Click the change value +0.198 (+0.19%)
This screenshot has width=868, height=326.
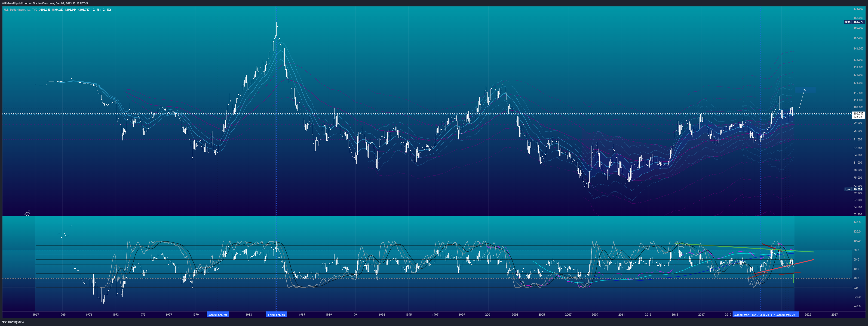(x=101, y=9)
